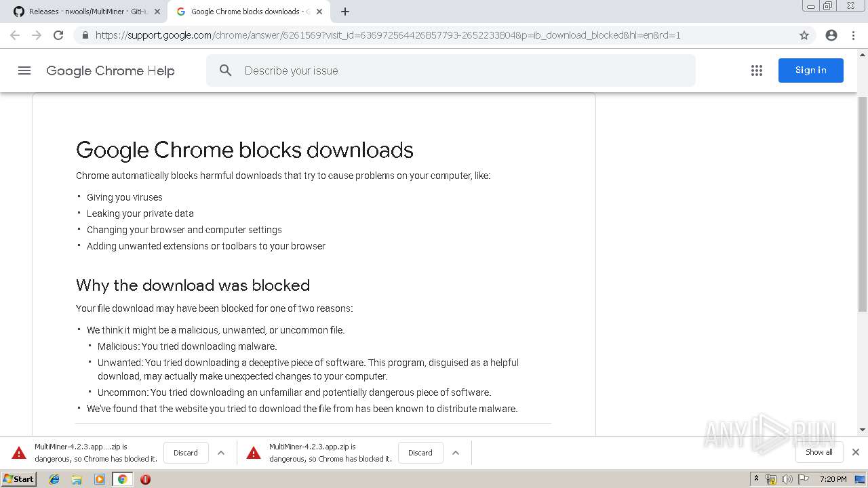
Task: Click the heading Why the download was blocked
Action: click(193, 285)
